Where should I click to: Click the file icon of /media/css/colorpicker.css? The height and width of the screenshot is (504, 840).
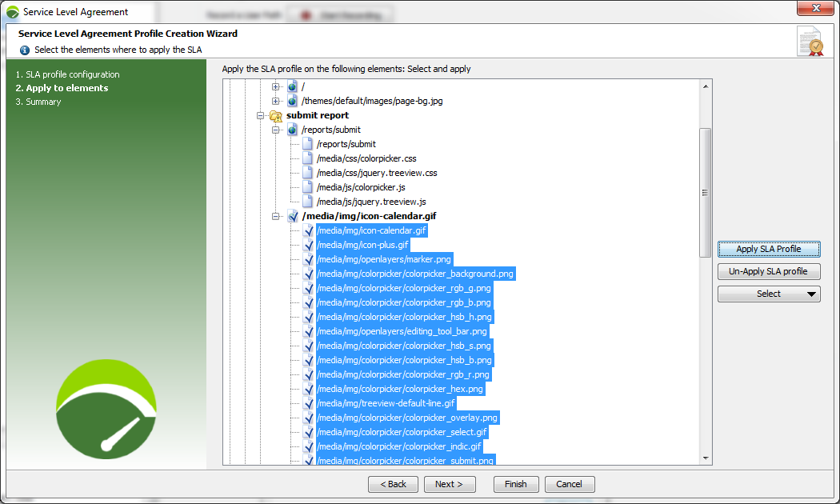coord(307,158)
